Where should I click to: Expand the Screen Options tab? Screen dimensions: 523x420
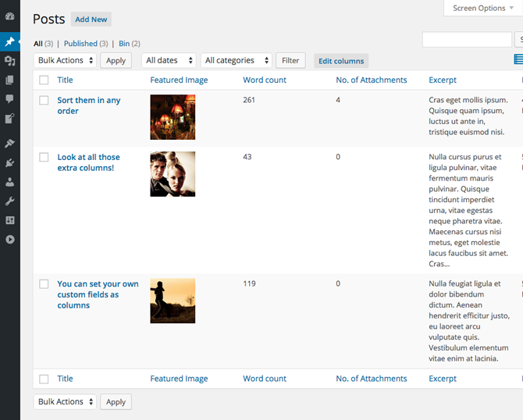(483, 8)
